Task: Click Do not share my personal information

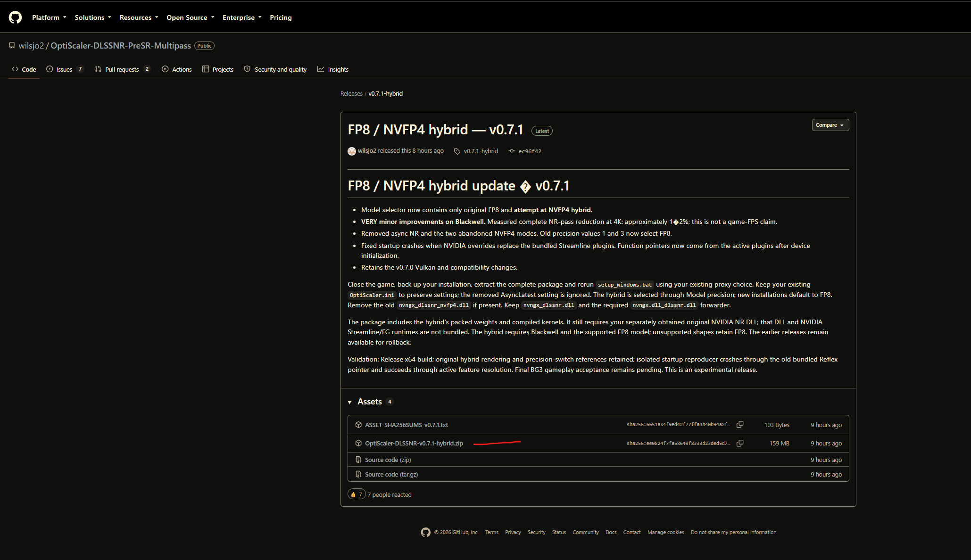Action: (734, 532)
